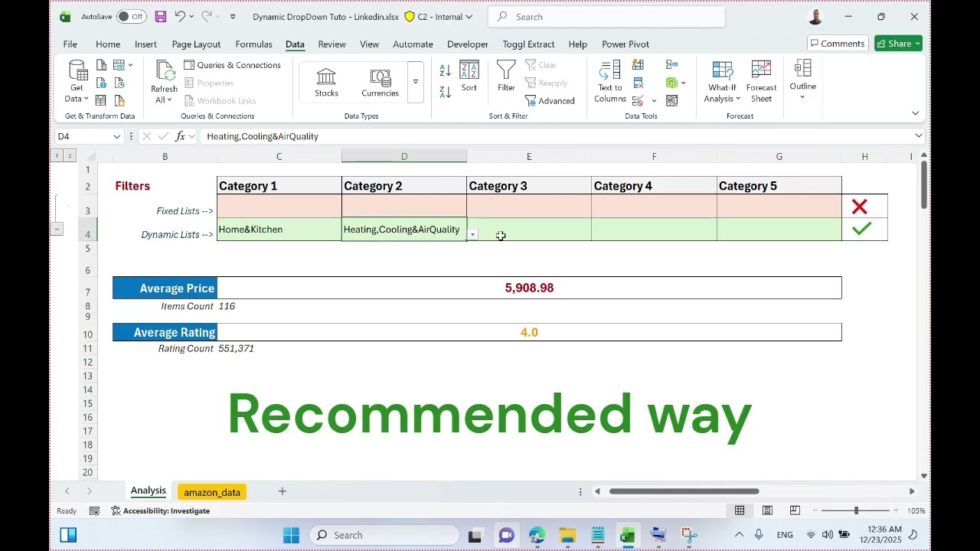This screenshot has width=980, height=551.
Task: Click the Windows Start button
Action: (291, 535)
